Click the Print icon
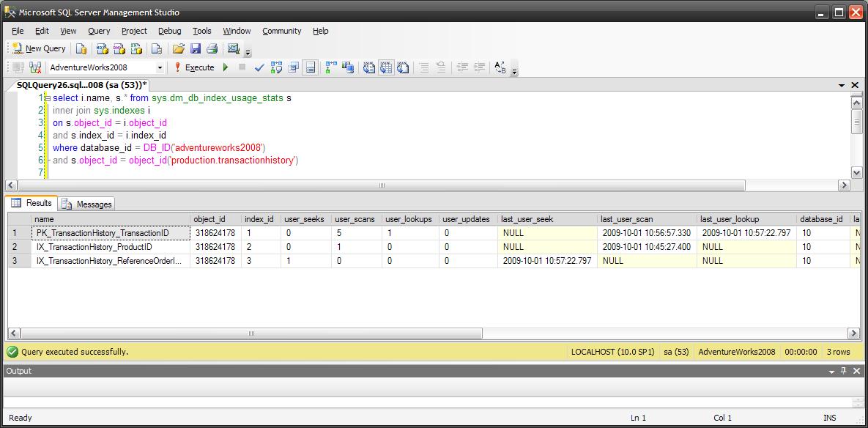Screen dimensions: 868x428 coord(212,48)
